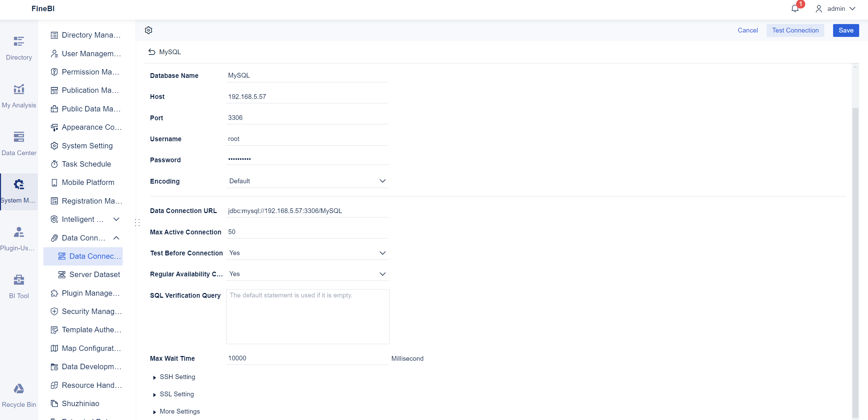Screen dimensions: 868x420
Task: Click the Cancel link
Action: tap(748, 30)
